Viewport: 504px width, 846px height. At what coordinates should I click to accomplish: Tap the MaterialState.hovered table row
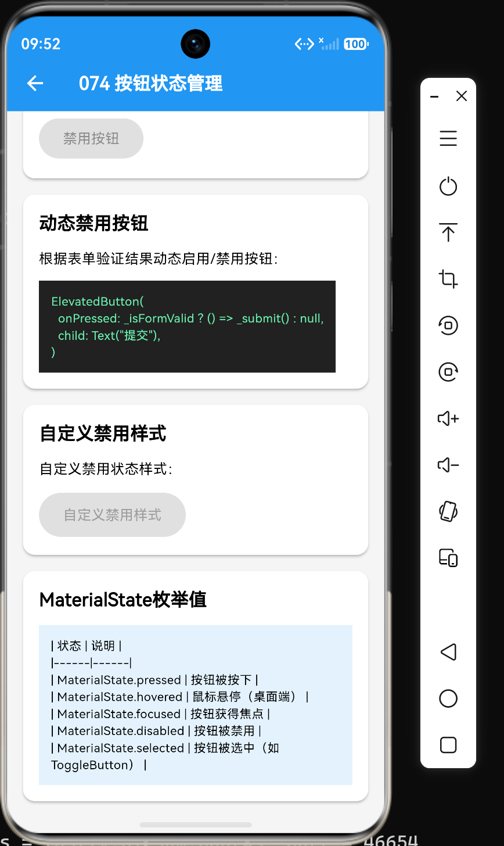[x=180, y=697]
